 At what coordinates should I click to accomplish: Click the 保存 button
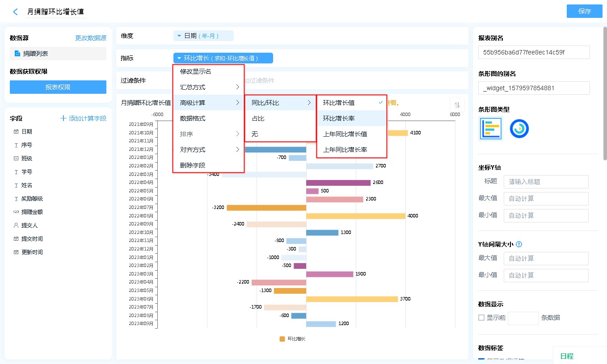coord(584,11)
